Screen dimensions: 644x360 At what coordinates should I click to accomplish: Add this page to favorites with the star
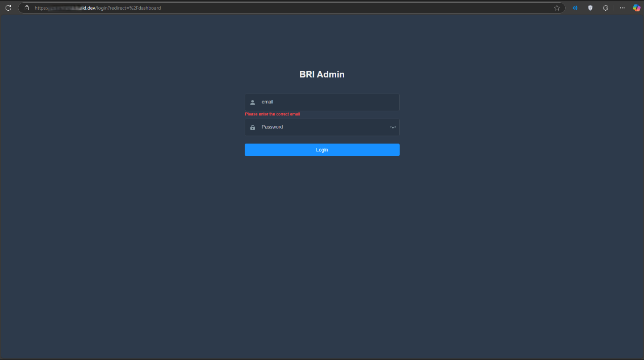(x=556, y=8)
